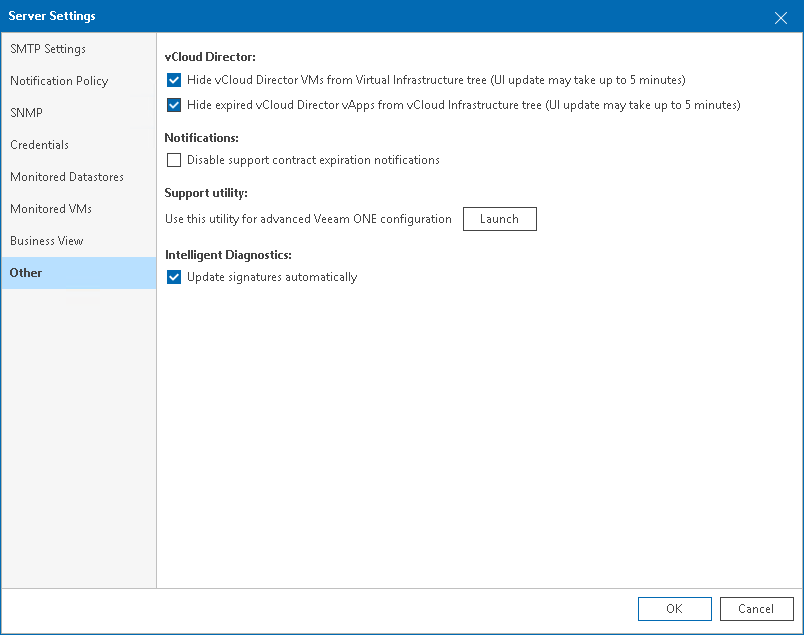The width and height of the screenshot is (804, 635).
Task: Select the Other tab in sidebar
Action: 26,273
